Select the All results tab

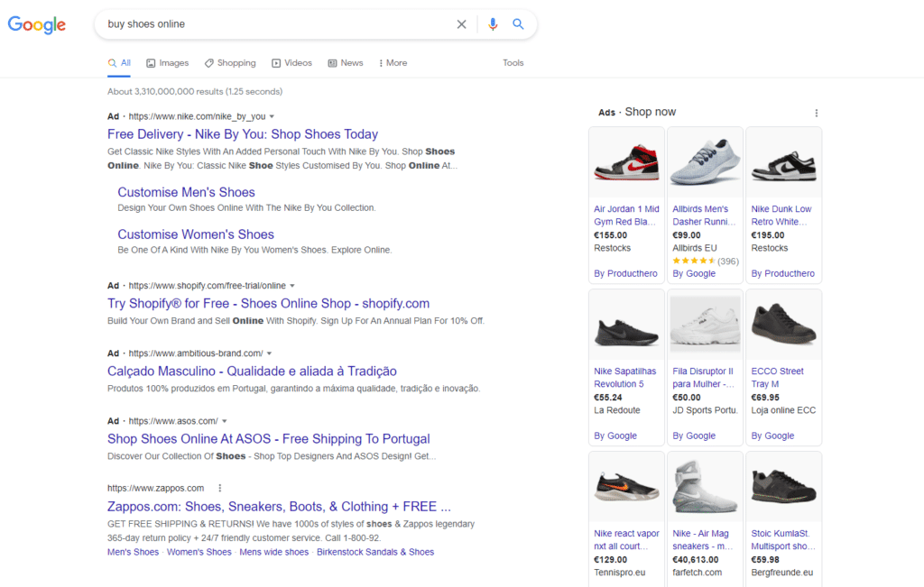pos(119,63)
